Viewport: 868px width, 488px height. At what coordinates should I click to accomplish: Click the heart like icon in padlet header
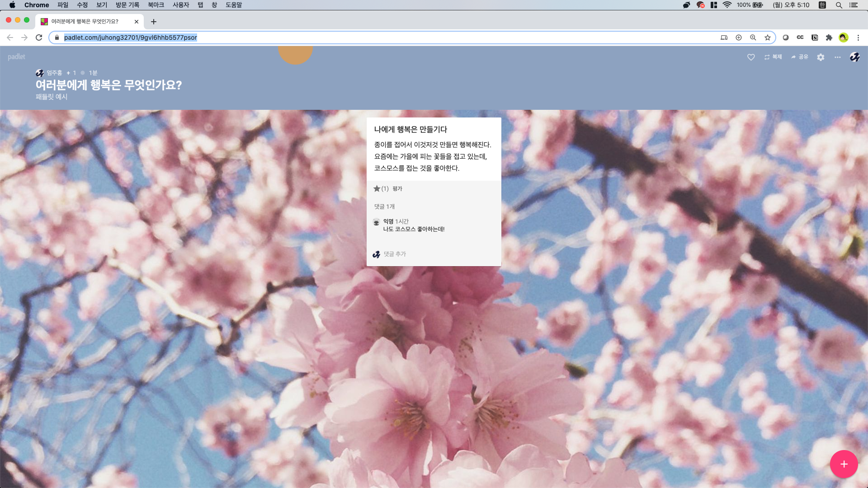click(x=751, y=57)
